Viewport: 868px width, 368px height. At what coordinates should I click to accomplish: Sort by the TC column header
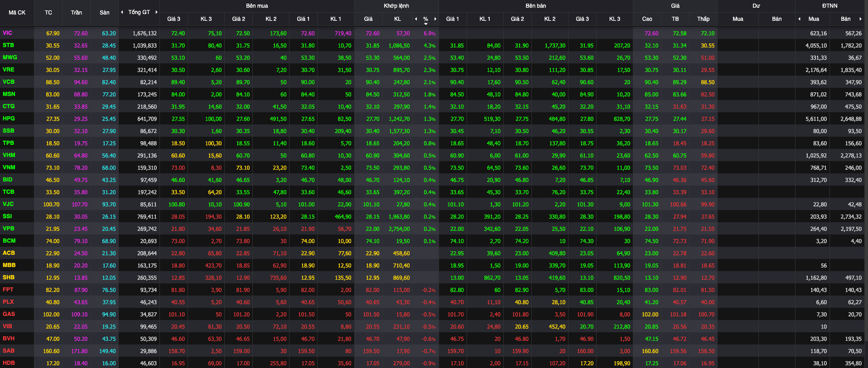click(48, 13)
